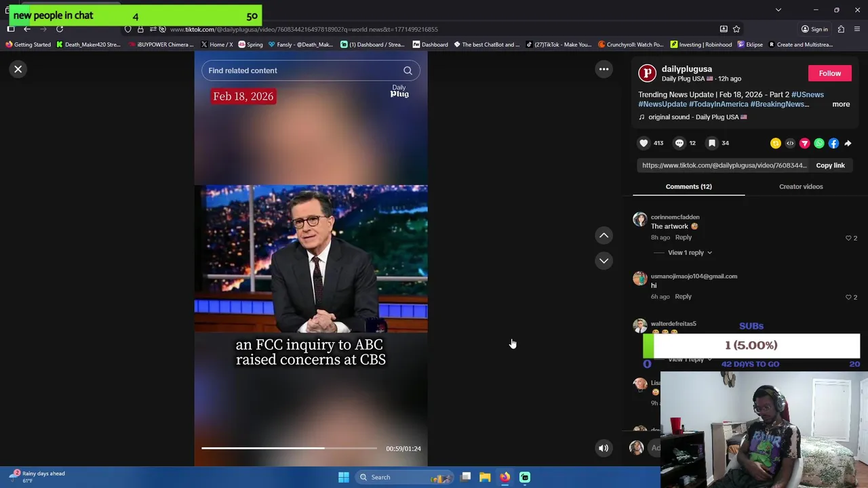Open the browser tab list dropdown
Screen dimensions: 868x488
(778, 10)
